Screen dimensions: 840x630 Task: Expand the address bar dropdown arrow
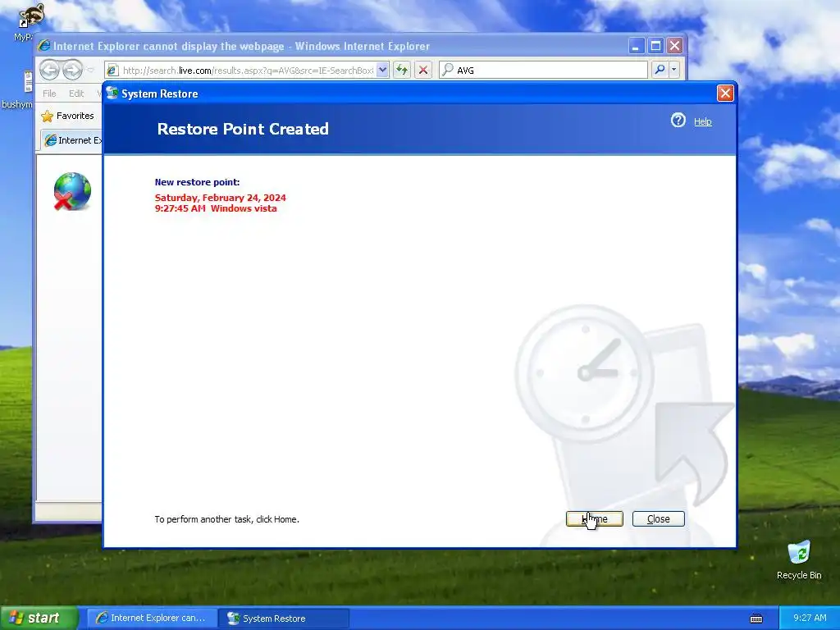pyautogui.click(x=382, y=71)
